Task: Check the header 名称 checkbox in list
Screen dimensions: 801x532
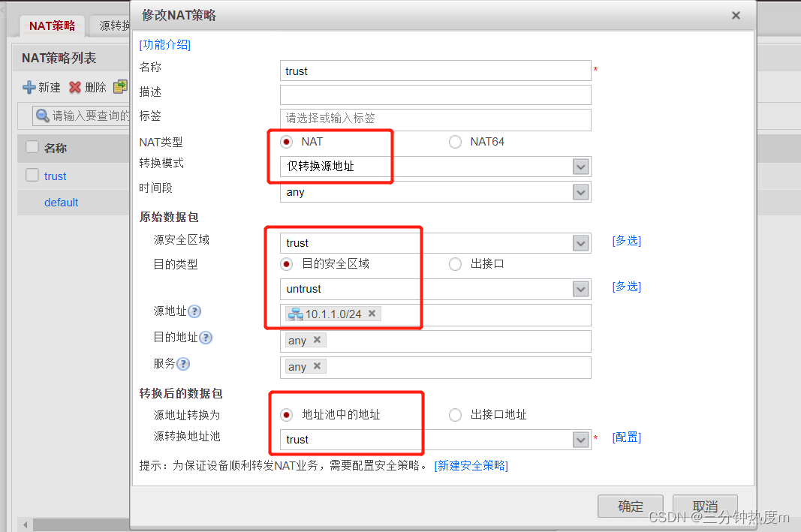Action: click(x=32, y=147)
